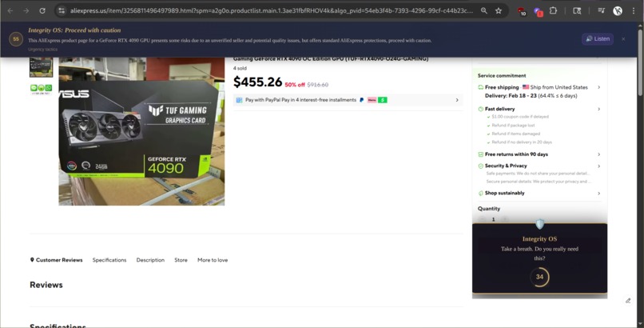644x328 pixels.
Task: Click the Listen button in the banner
Action: [598, 39]
